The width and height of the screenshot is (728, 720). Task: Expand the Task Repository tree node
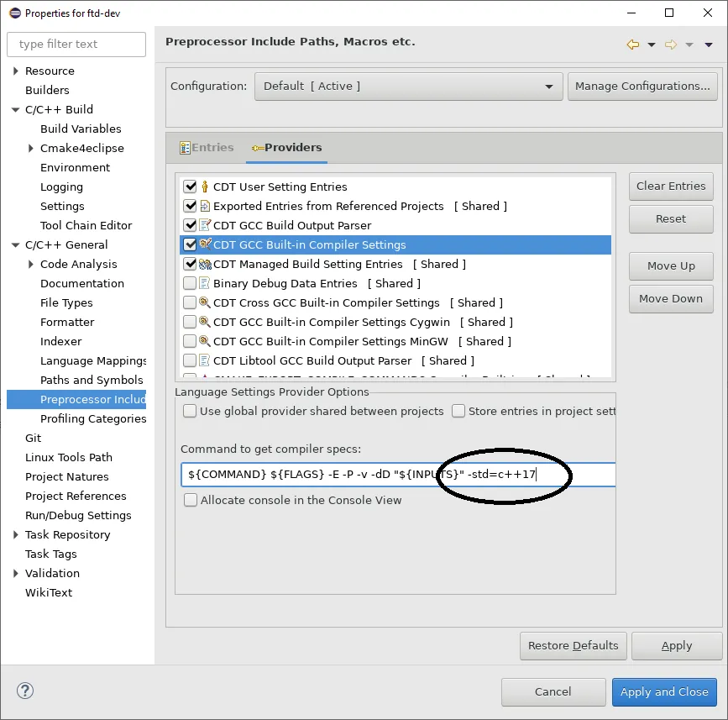tap(16, 534)
